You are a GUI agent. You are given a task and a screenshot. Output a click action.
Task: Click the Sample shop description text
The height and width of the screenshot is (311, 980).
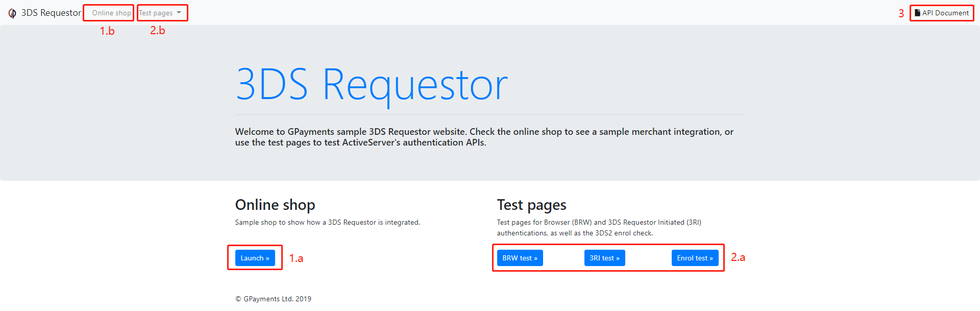[327, 222]
